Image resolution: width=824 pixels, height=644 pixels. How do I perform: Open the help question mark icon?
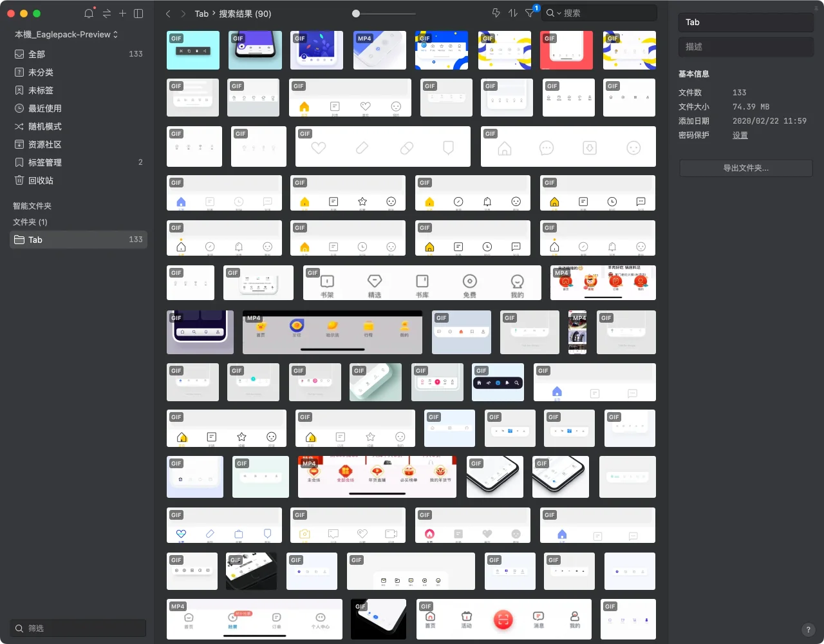click(809, 630)
